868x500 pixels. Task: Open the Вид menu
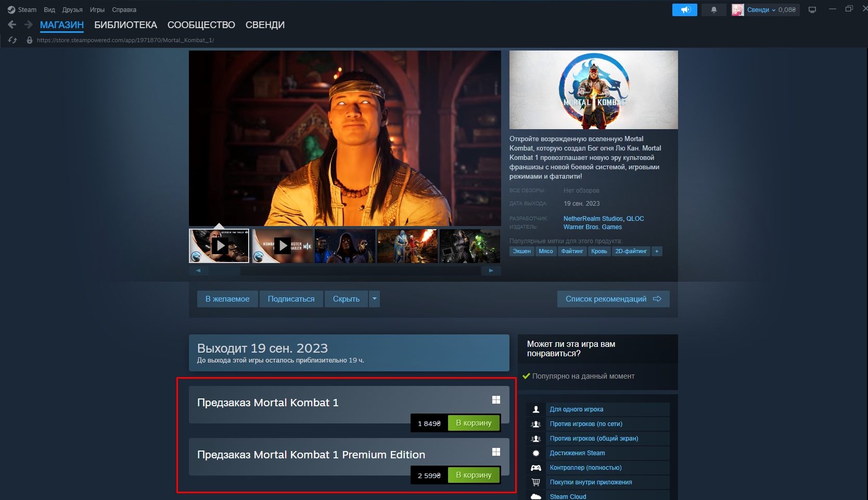(x=49, y=10)
